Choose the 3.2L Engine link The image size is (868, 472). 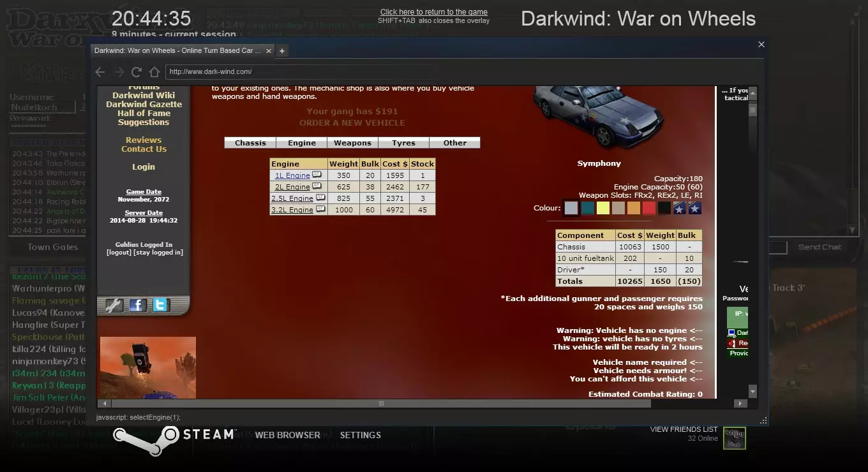(292, 210)
